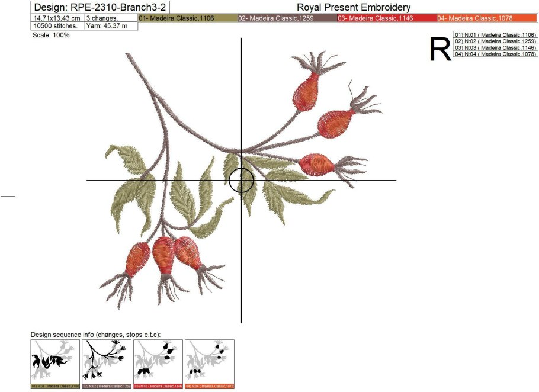539x392 pixels.
Task: Click the legend entry N:03 Madeira Classic 1146
Action: click(x=495, y=48)
